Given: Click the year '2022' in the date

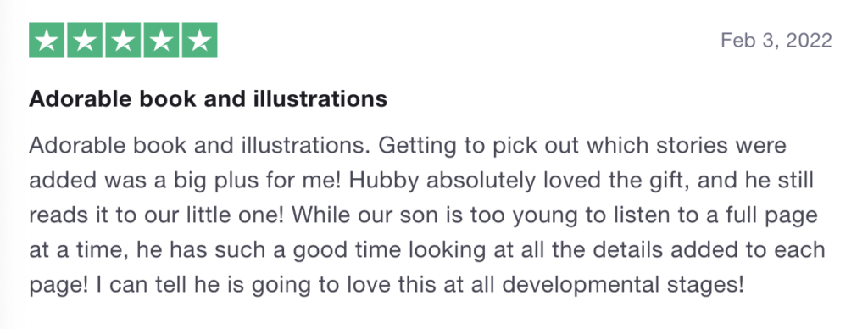Looking at the screenshot, I should click(809, 41).
